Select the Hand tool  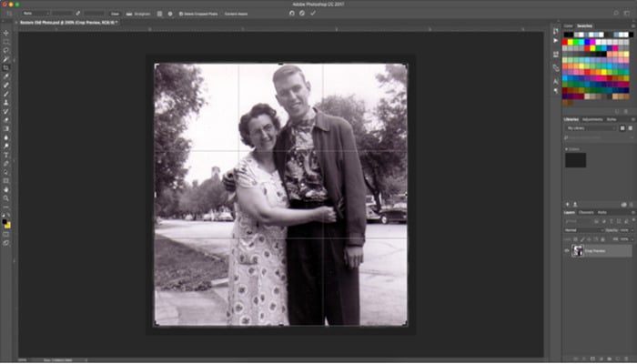pyautogui.click(x=6, y=189)
